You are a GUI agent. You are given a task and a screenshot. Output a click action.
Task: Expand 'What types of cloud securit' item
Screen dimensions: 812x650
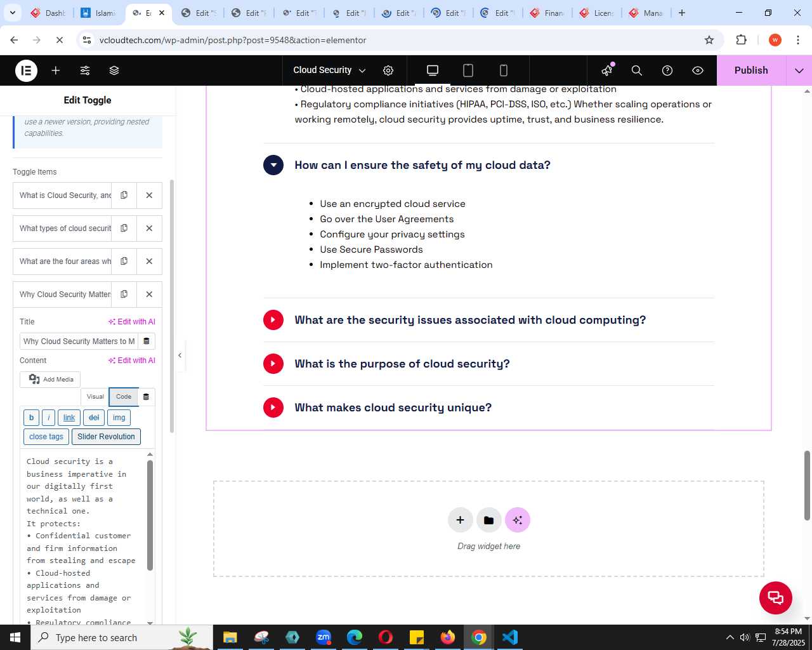click(x=62, y=229)
